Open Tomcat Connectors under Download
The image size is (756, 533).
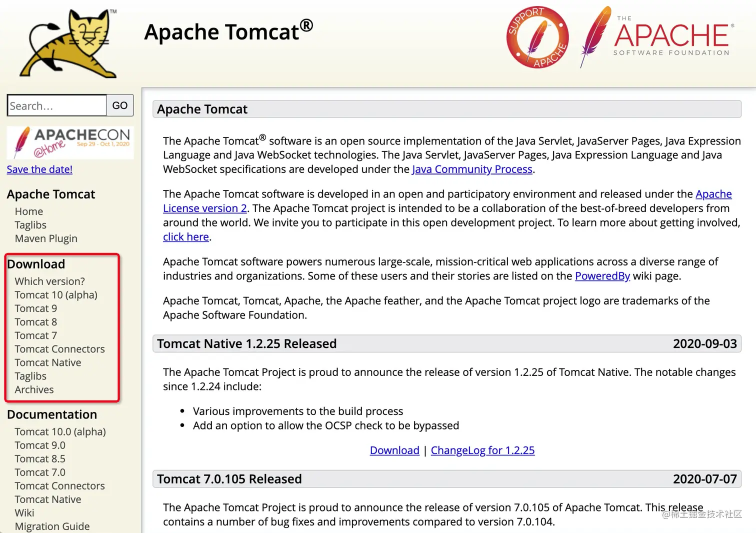59,349
